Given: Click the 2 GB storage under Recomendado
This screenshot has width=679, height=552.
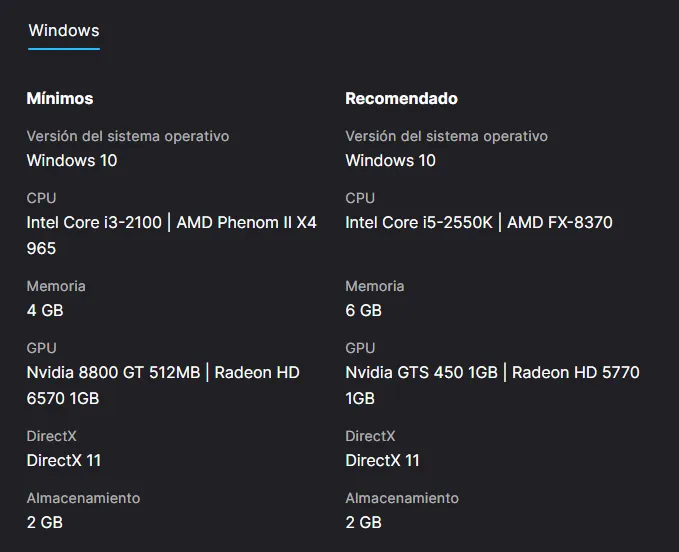Looking at the screenshot, I should (364, 522).
